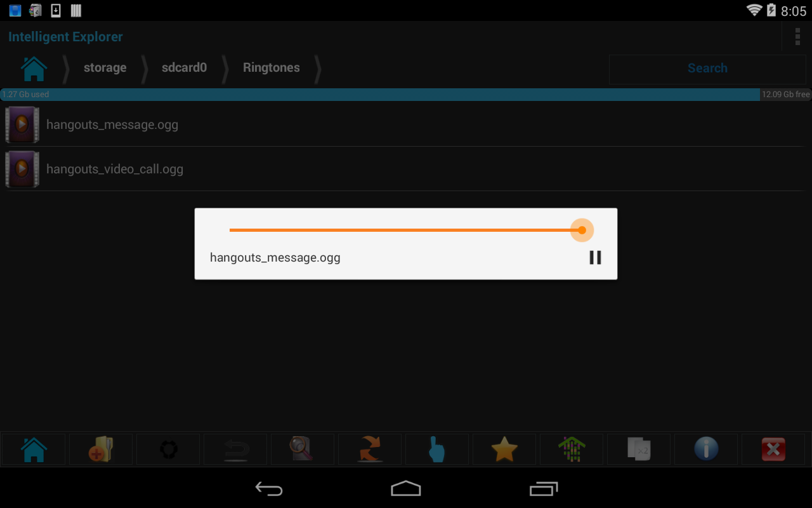The height and width of the screenshot is (508, 812).
Task: Open the blue info icon
Action: [x=706, y=450]
